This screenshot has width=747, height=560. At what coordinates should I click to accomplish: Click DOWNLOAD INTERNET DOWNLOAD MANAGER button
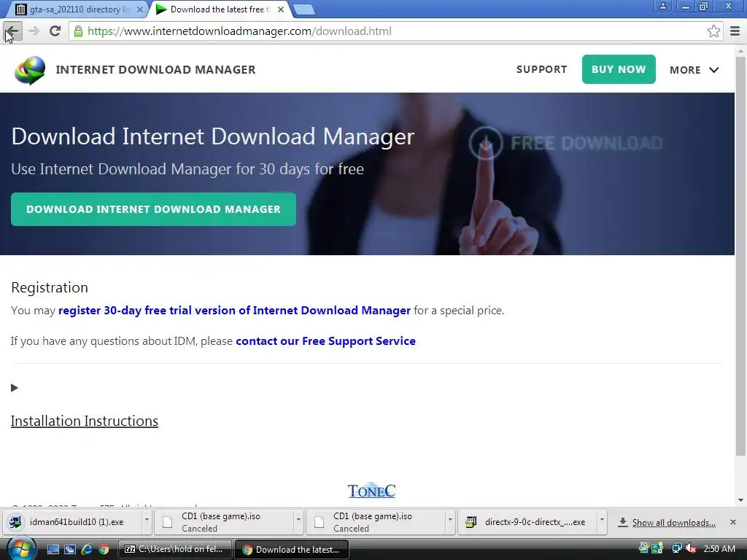pyautogui.click(x=153, y=209)
